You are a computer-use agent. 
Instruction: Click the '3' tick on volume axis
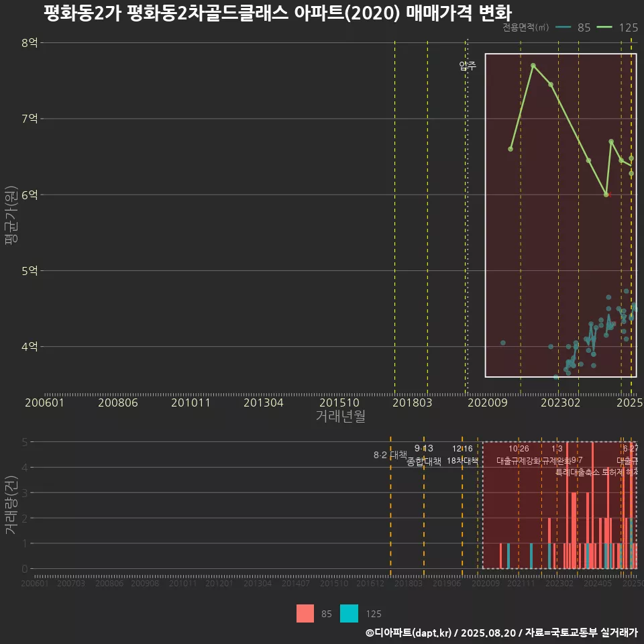(x=25, y=493)
